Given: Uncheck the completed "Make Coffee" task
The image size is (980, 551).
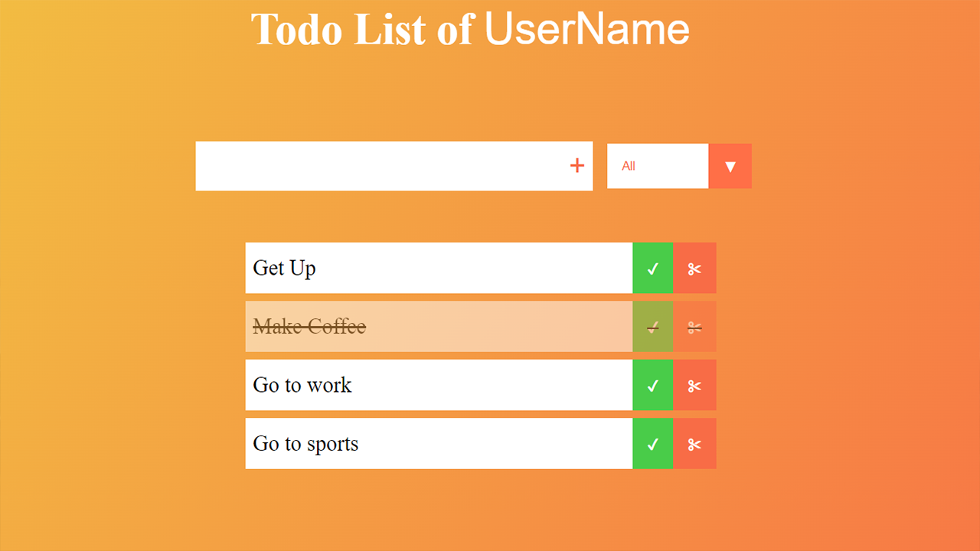Looking at the screenshot, I should pyautogui.click(x=652, y=327).
